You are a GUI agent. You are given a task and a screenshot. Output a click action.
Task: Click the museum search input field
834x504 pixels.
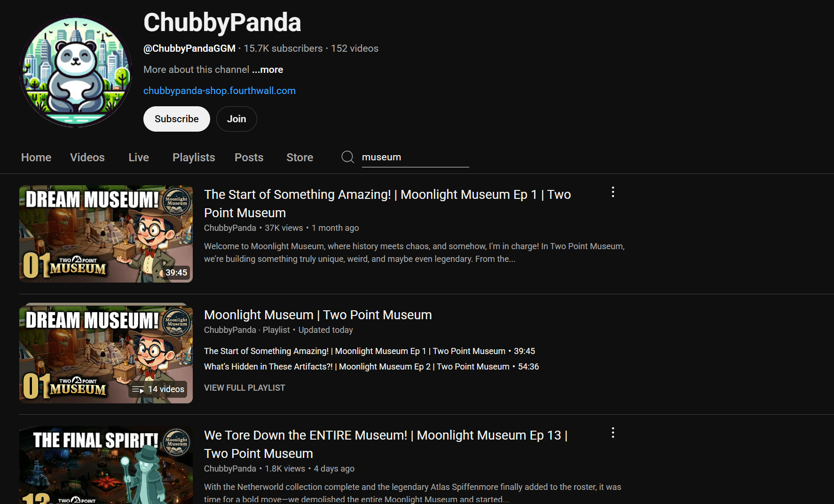coord(415,157)
